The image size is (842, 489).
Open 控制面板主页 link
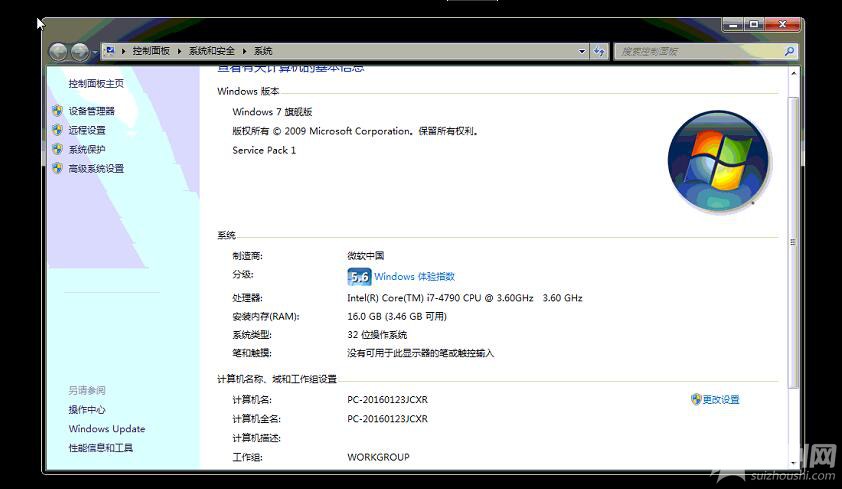click(x=96, y=83)
